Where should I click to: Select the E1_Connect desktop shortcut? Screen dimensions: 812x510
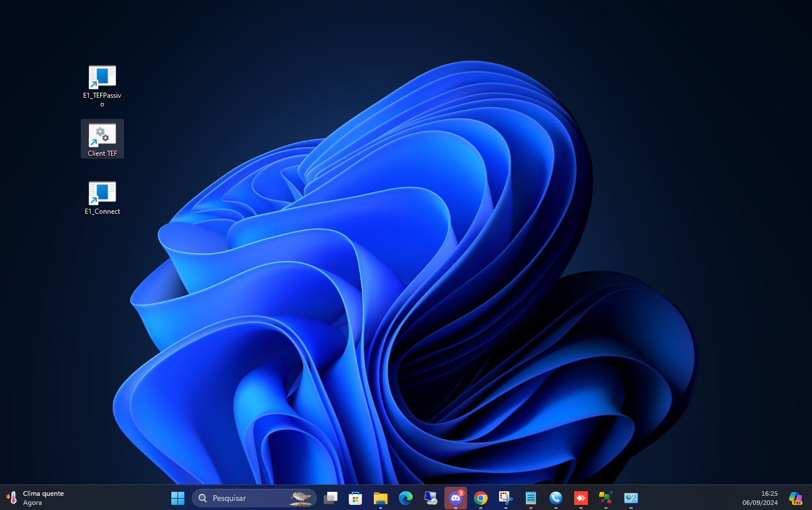point(102,198)
